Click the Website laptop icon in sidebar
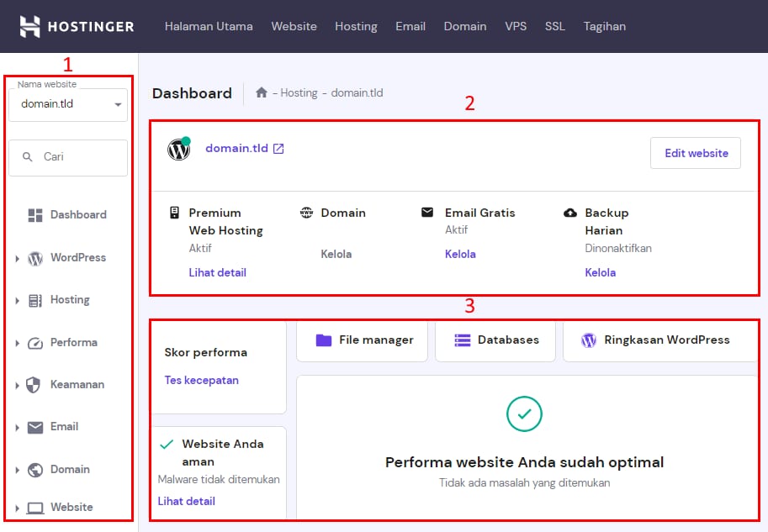Viewport: 768px width, 532px height. click(35, 508)
